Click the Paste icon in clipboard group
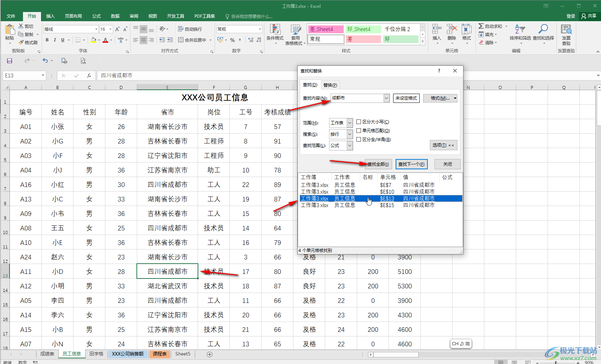The image size is (601, 364). pos(10,30)
